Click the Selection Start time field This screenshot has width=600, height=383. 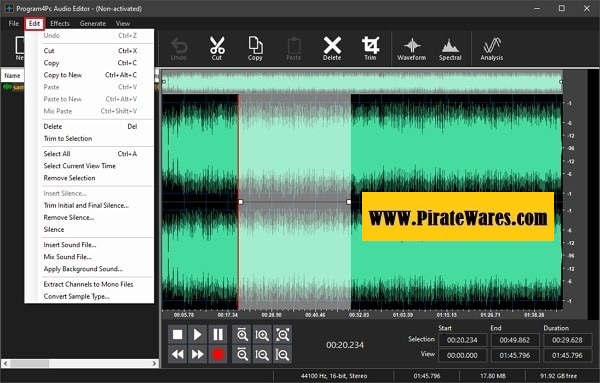[x=462, y=340]
